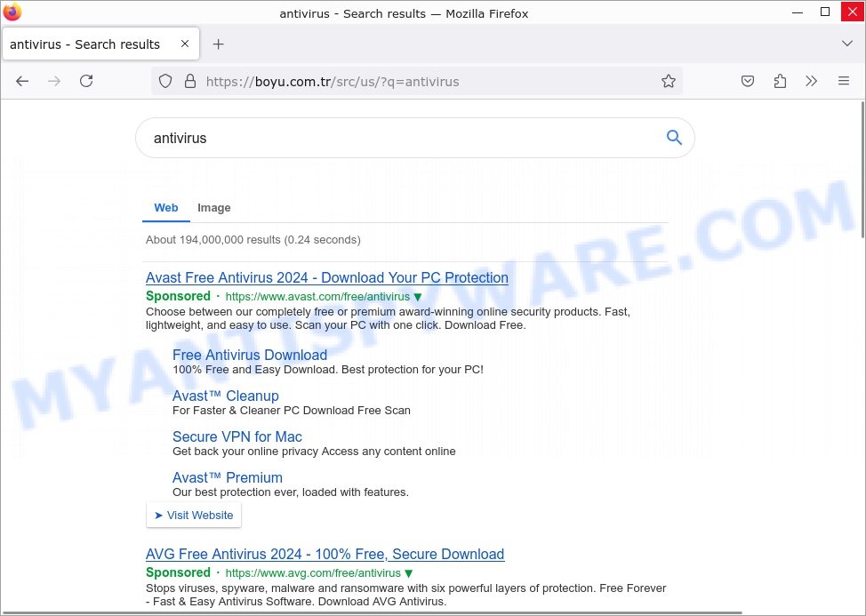
Task: Open the Avast Premium sitelink
Action: click(x=227, y=477)
